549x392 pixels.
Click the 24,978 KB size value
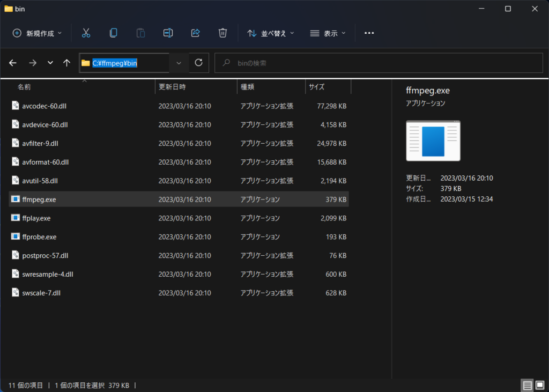click(x=331, y=143)
